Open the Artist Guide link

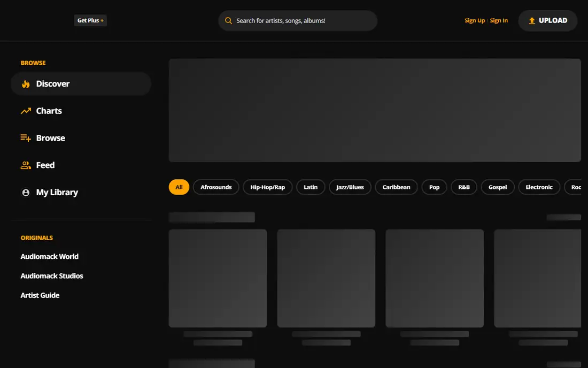tap(40, 296)
